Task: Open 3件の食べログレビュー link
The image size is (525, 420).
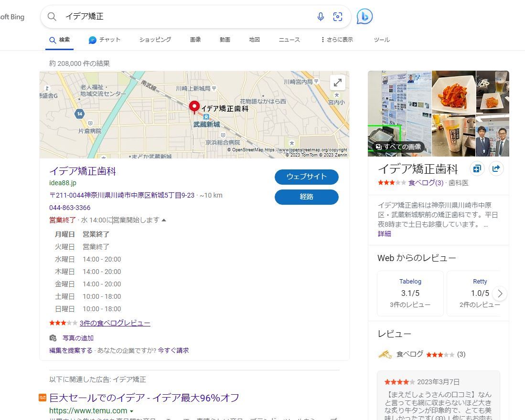Action: pyautogui.click(x=115, y=323)
